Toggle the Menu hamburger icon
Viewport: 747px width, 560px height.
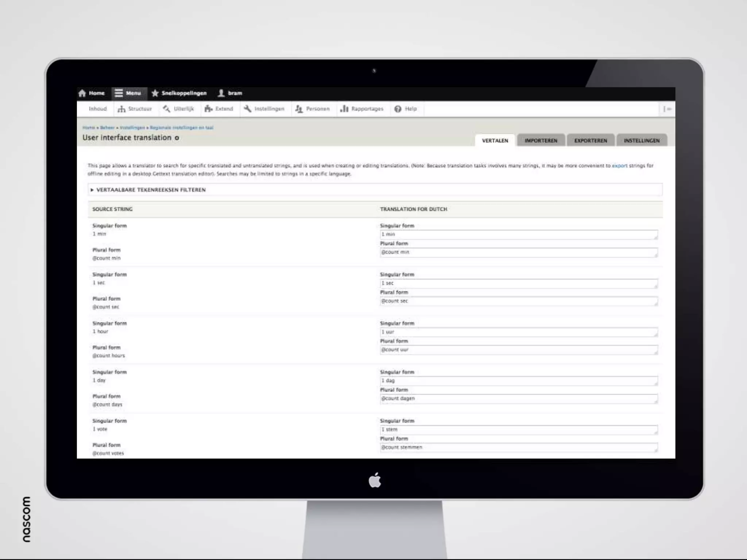(119, 93)
